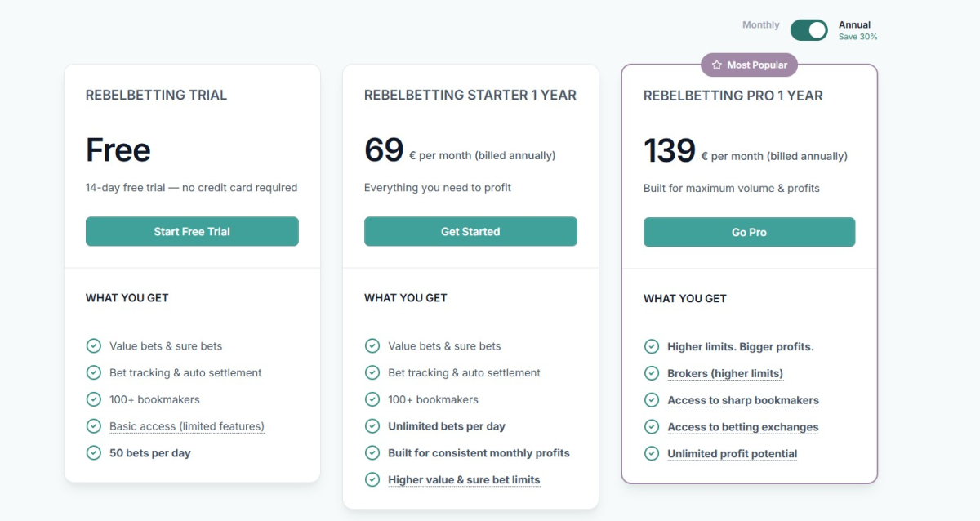Image resolution: width=980 pixels, height=521 pixels.
Task: Select the Monthly billing label
Action: 760,25
